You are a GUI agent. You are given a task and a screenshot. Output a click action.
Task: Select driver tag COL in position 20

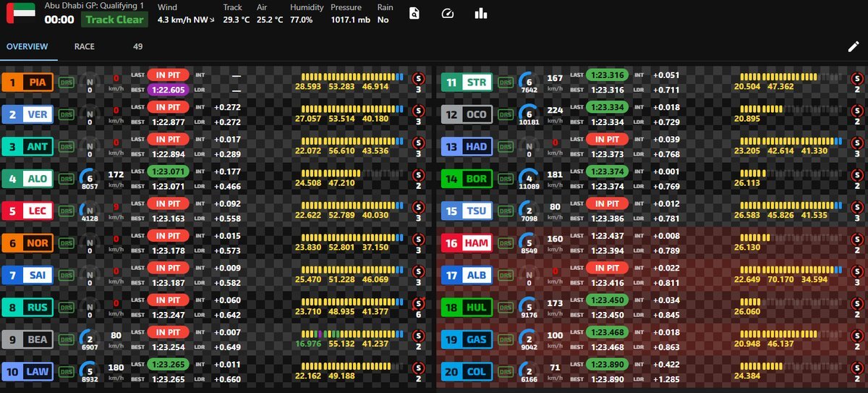tap(467, 373)
